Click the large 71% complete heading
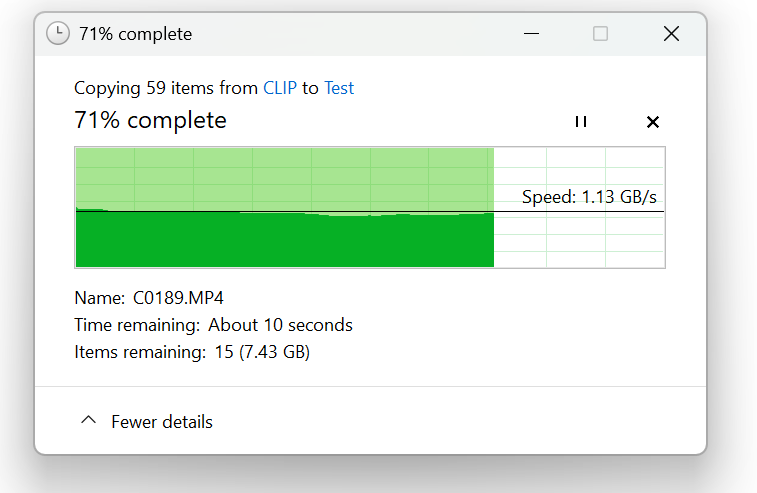 pos(150,121)
